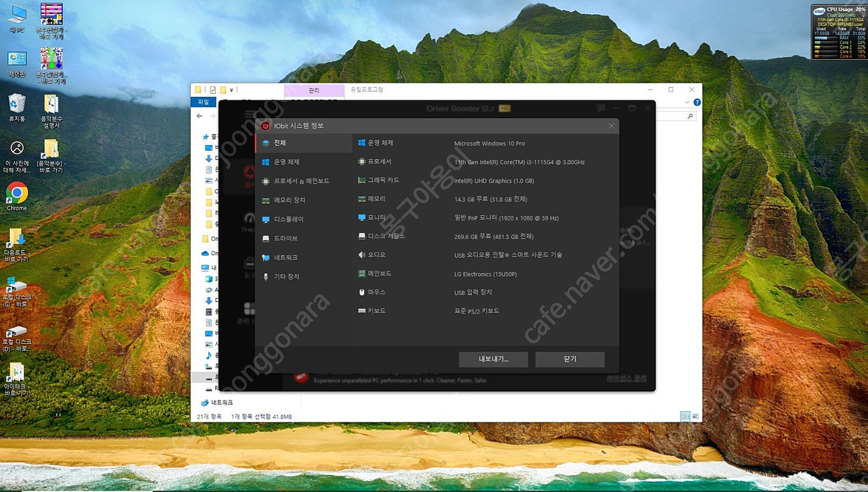Click the 내보내기... export button
The height and width of the screenshot is (492, 868).
coord(493,359)
